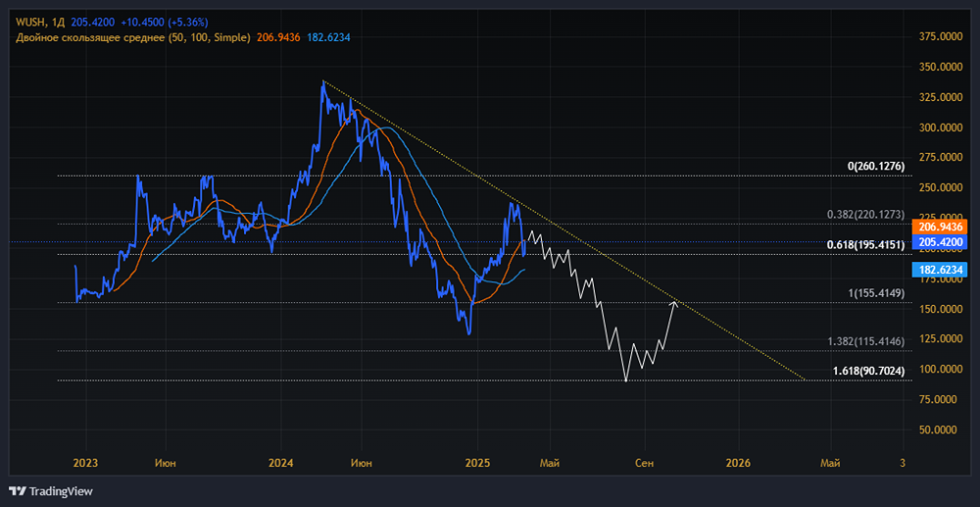The image size is (980, 507).
Task: Select the light-blue 182.6234 price tag on the axis
Action: [940, 270]
